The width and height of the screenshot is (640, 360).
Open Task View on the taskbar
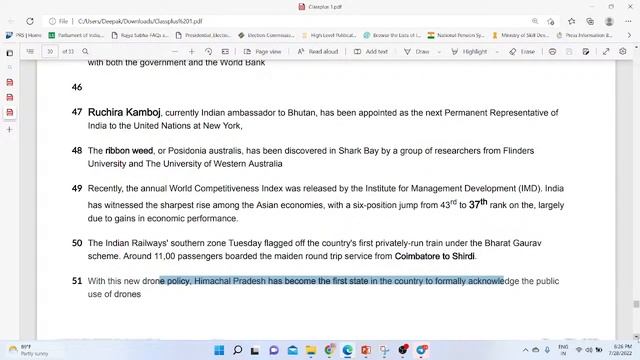255,350
